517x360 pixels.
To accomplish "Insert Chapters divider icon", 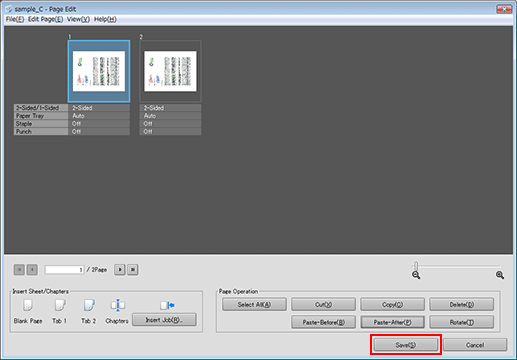I will (x=117, y=305).
